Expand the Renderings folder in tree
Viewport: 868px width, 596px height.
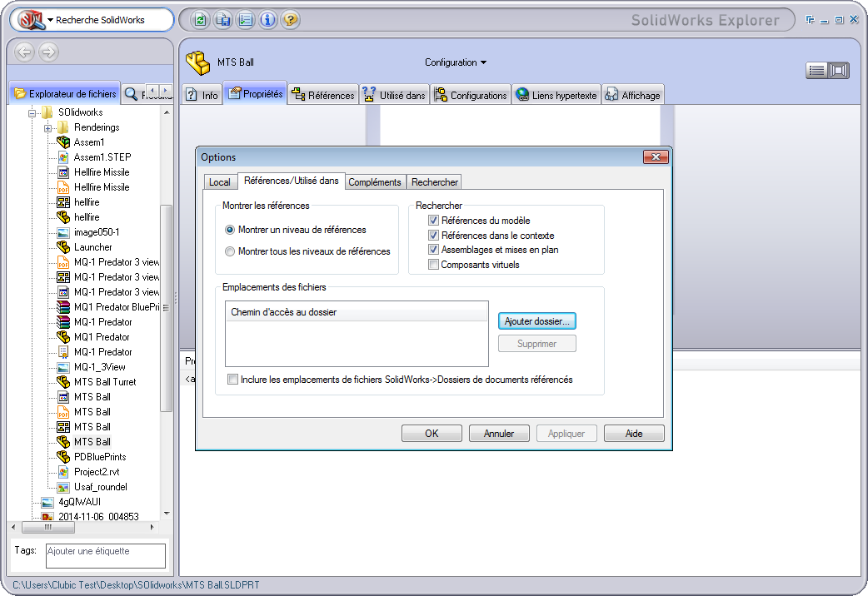48,127
